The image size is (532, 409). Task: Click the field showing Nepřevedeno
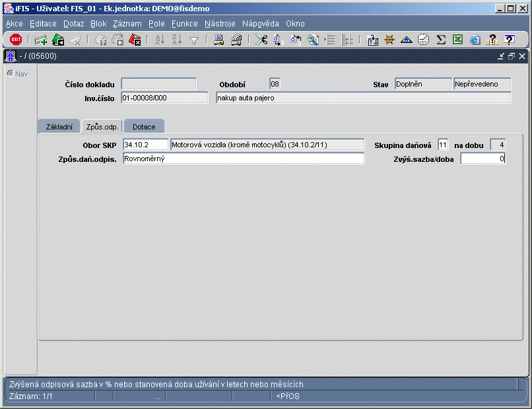click(482, 84)
